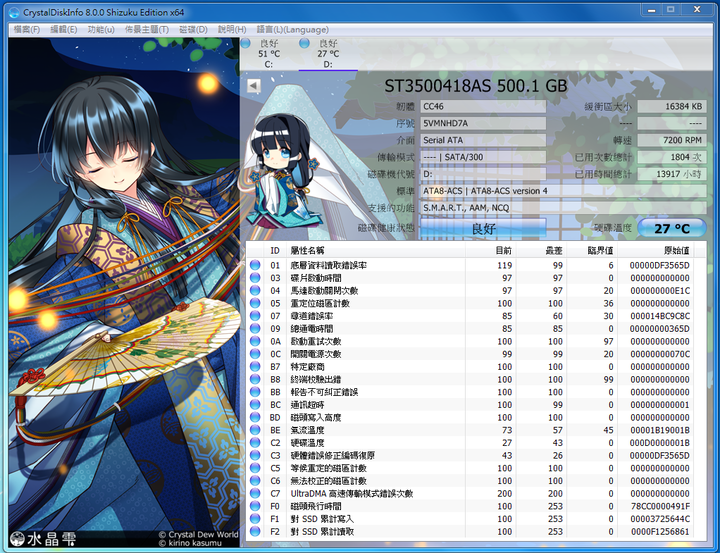
Task: Click the status icon for attribute F0
Action: pos(255,506)
